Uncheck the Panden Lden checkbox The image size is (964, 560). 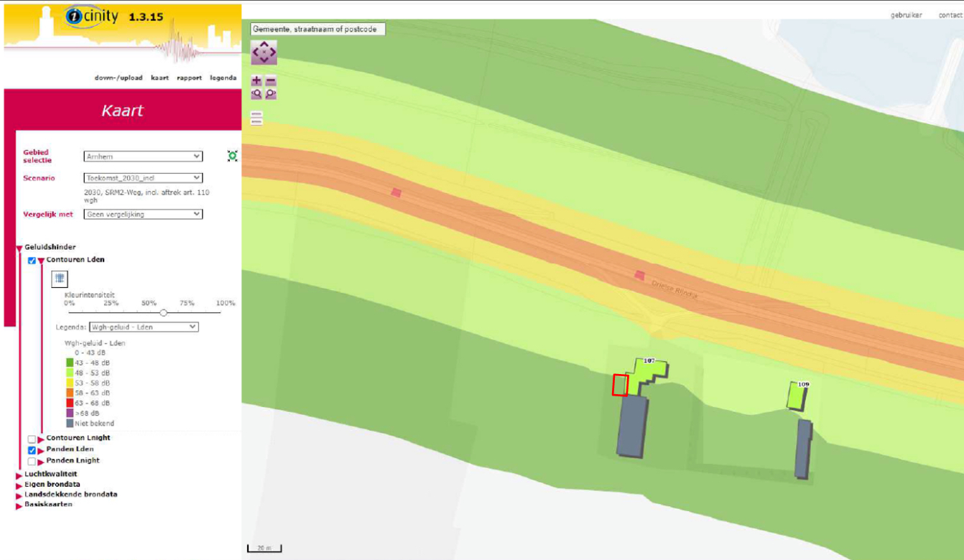pos(32,450)
